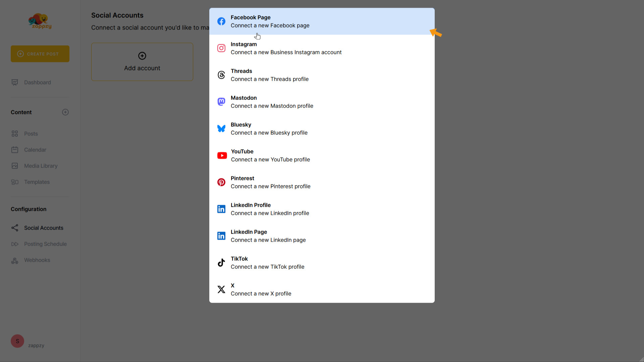
Task: Click the Configuration section heading
Action: click(x=29, y=209)
